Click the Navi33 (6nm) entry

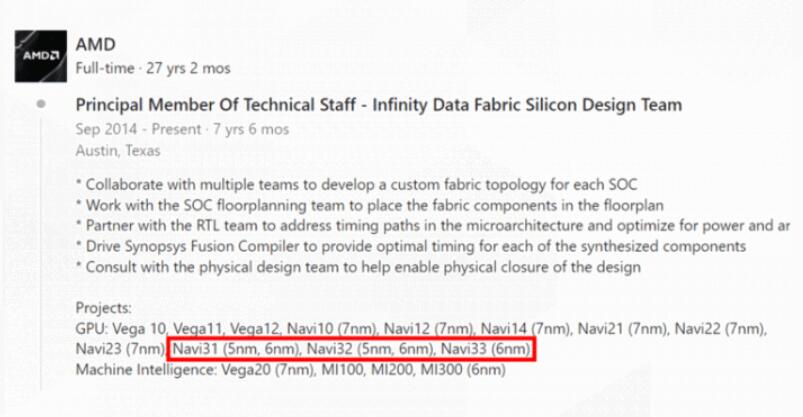pos(485,349)
